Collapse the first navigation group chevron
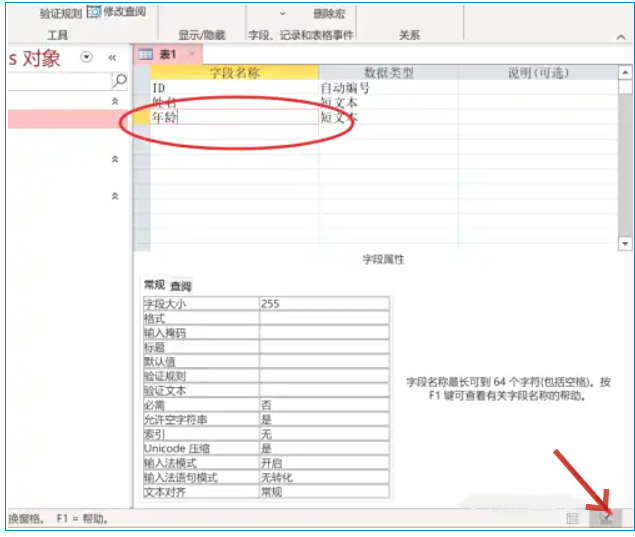 [x=114, y=102]
